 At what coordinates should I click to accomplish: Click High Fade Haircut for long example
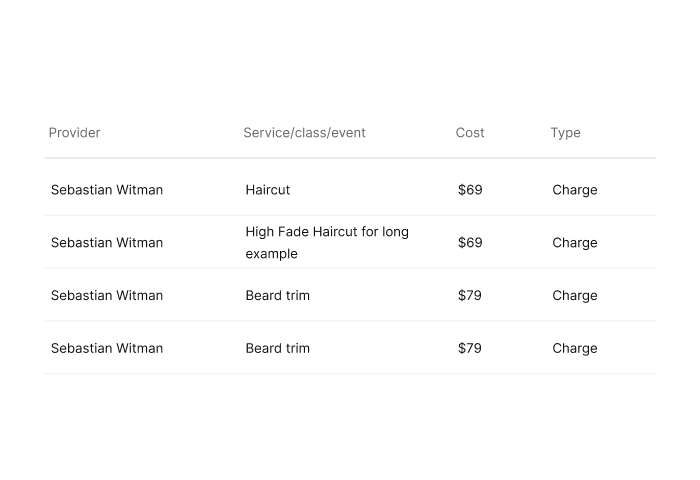[327, 242]
